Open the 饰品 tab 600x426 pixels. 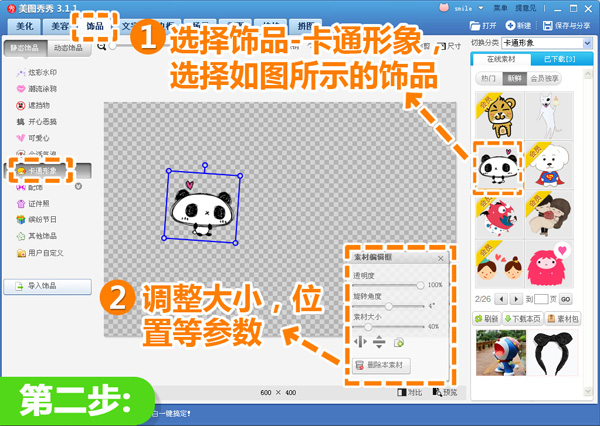point(95,26)
